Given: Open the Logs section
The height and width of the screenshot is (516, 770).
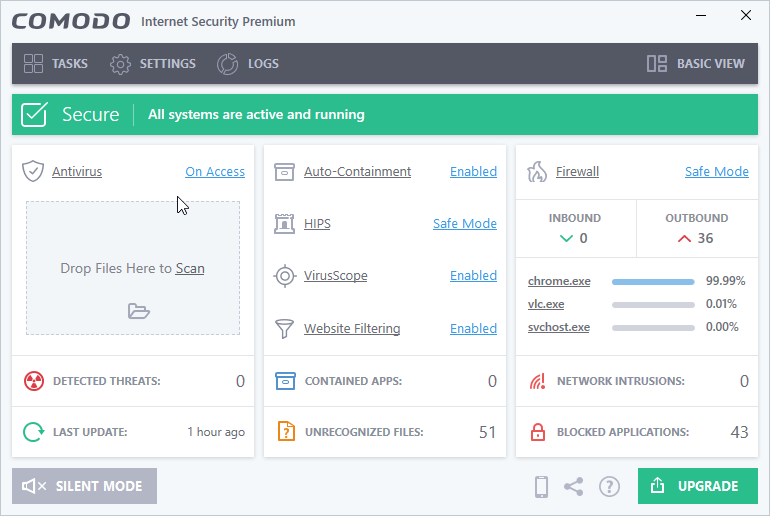Looking at the screenshot, I should [x=248, y=64].
